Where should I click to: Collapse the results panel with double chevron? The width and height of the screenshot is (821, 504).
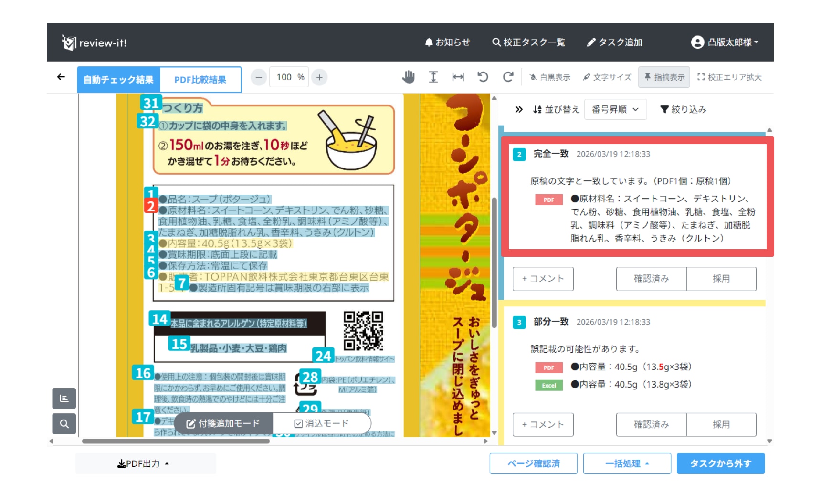point(518,110)
